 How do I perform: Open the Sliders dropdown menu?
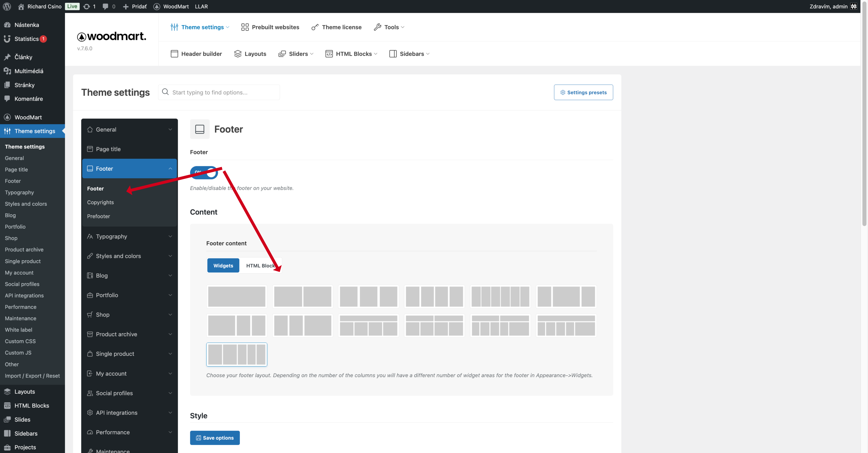coord(296,54)
